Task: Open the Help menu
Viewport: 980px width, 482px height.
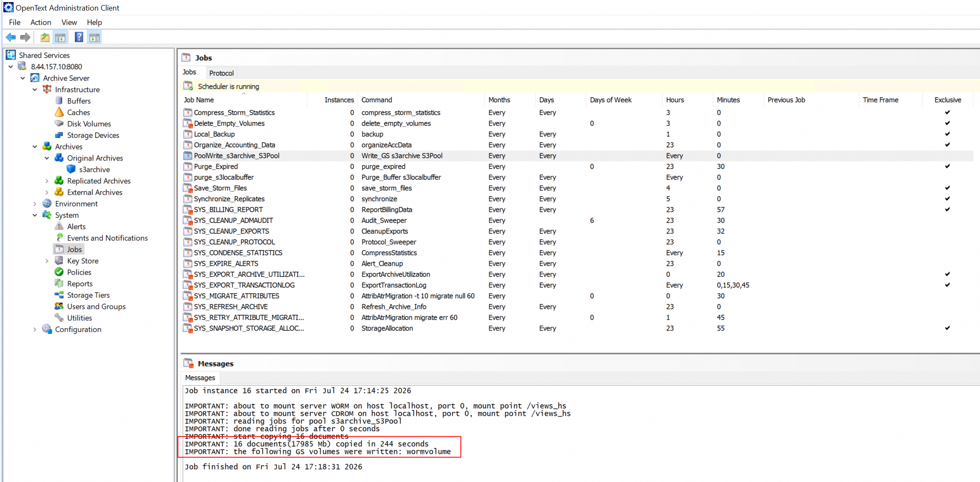Action: coord(94,22)
